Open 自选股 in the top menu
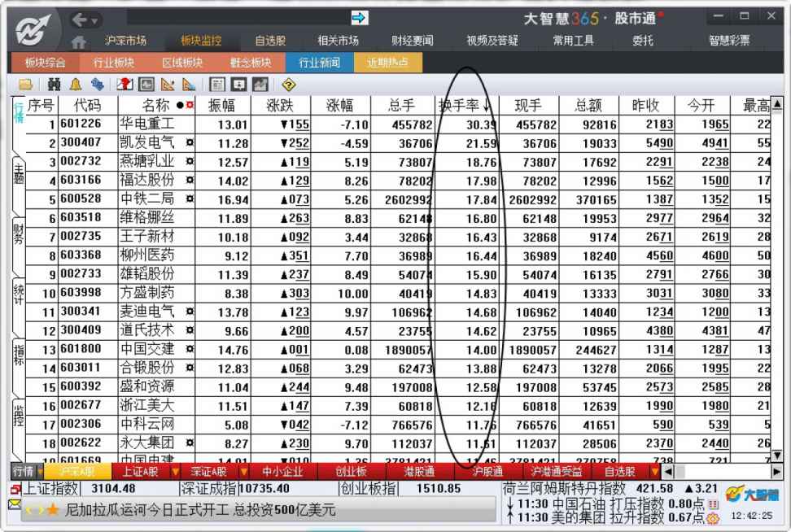The height and width of the screenshot is (532, 791). coord(270,41)
